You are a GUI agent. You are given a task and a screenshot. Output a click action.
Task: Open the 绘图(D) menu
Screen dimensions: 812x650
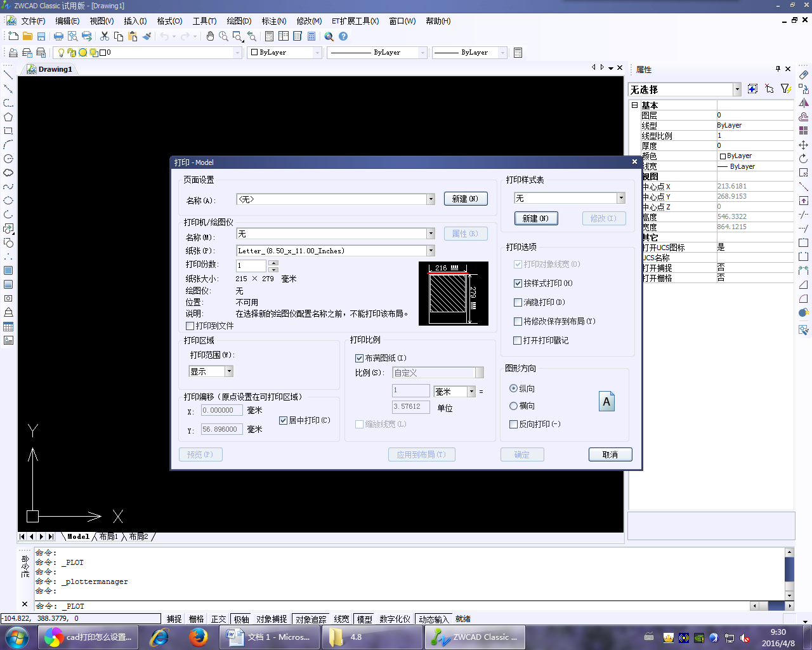239,21
